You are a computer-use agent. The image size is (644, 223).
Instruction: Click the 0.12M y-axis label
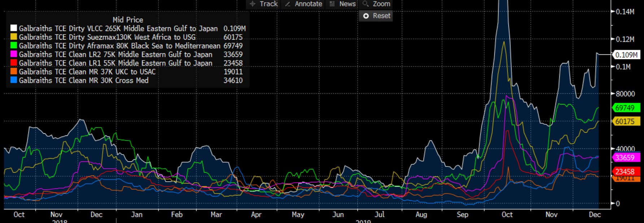coord(625,39)
